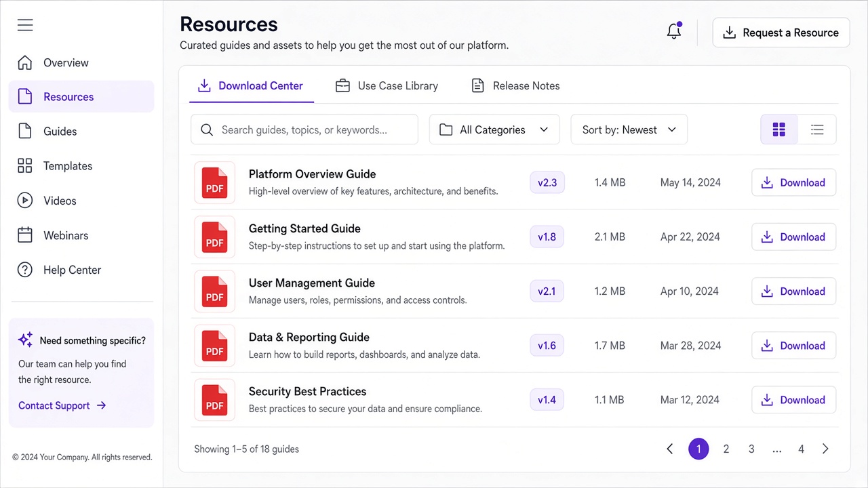The width and height of the screenshot is (868, 488).
Task: Click the Guides document icon in sidebar
Action: point(25,131)
